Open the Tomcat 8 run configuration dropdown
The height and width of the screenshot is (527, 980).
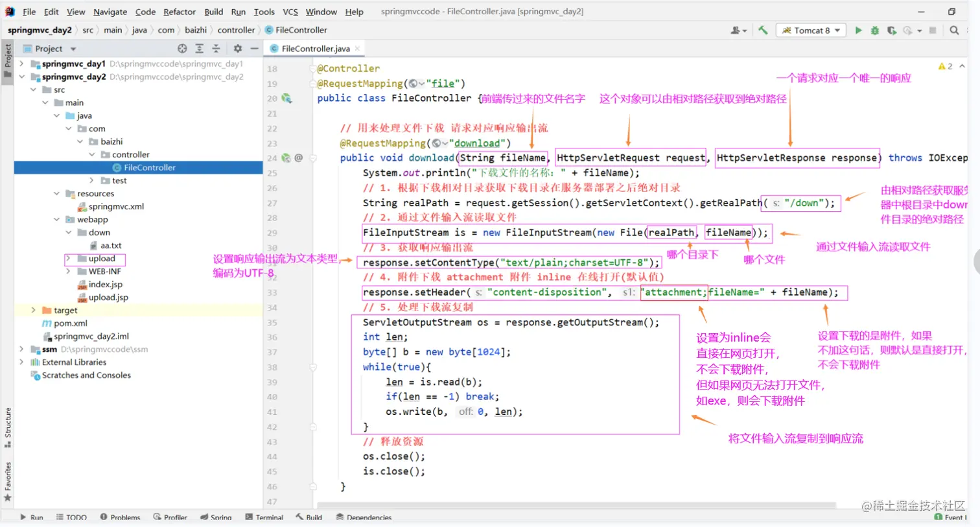[811, 30]
